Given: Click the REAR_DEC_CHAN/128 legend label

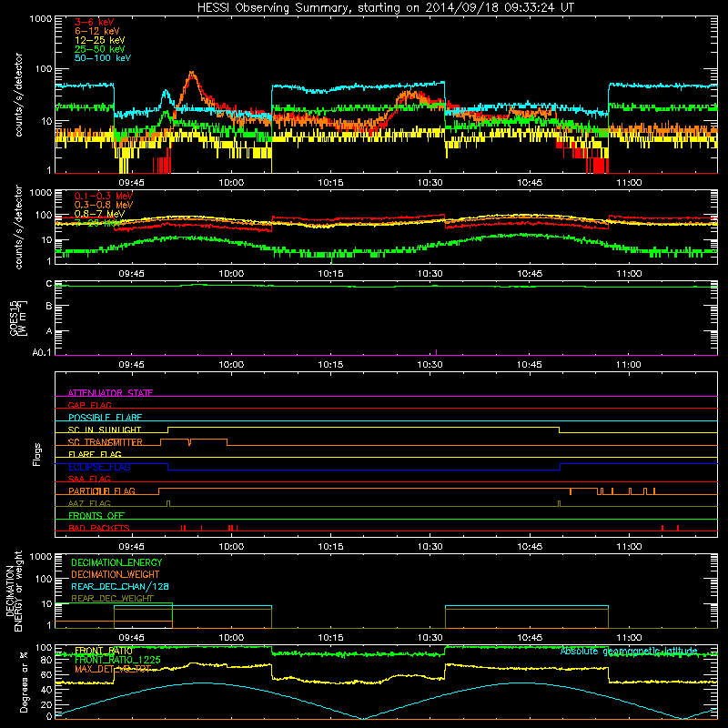Looking at the screenshot, I should pyautogui.click(x=120, y=586).
